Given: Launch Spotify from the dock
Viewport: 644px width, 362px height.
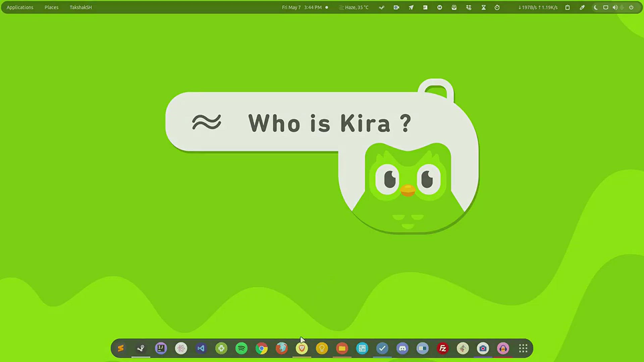Looking at the screenshot, I should pos(241,349).
